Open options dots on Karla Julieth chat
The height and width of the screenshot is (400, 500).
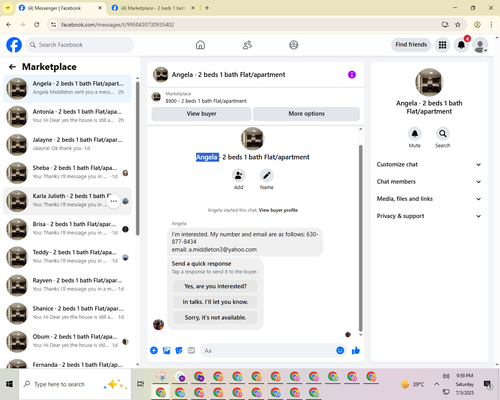point(114,201)
